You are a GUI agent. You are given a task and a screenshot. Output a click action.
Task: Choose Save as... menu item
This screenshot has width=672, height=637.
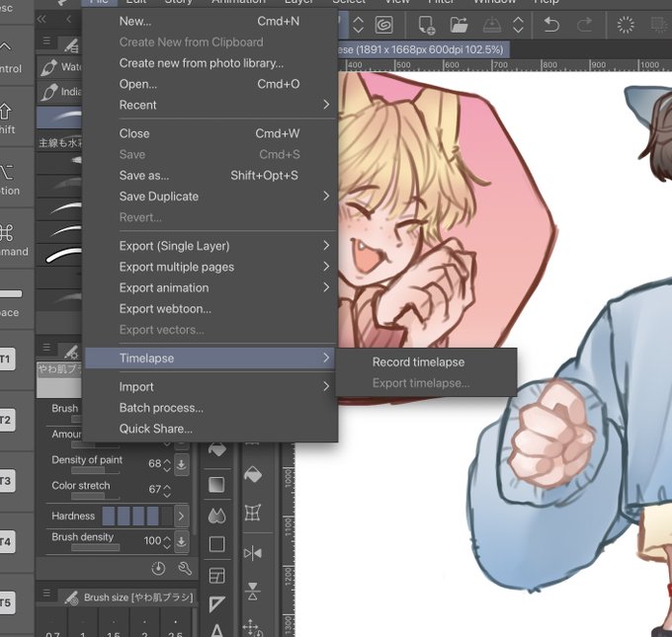[210, 175]
